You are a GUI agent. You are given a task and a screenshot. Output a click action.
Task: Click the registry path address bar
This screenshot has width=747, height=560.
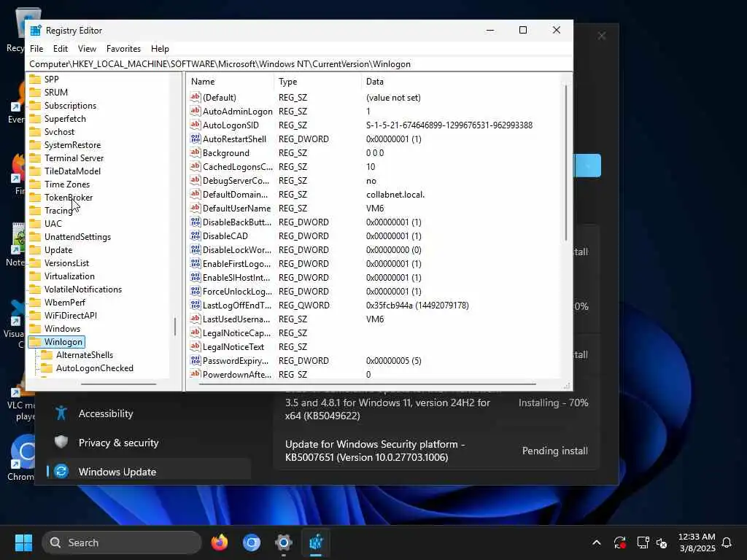click(x=299, y=64)
